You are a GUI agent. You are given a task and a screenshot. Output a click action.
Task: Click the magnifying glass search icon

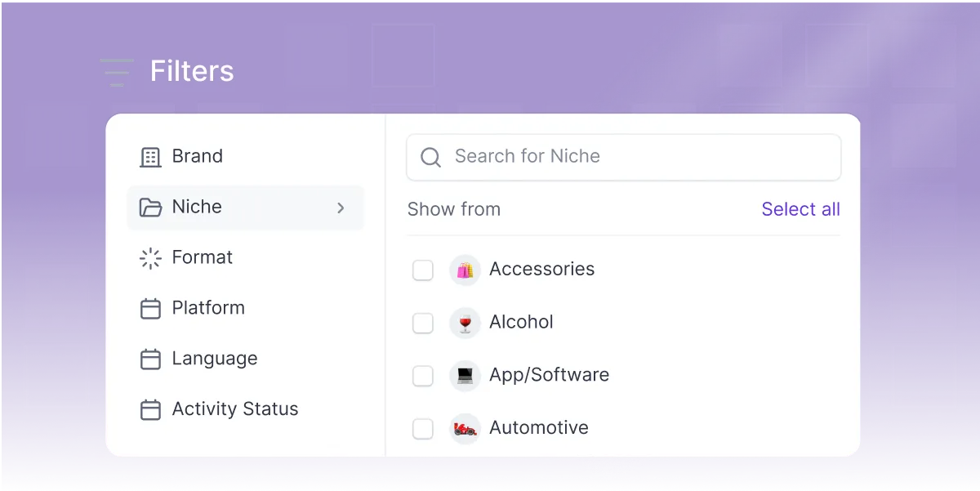click(430, 157)
